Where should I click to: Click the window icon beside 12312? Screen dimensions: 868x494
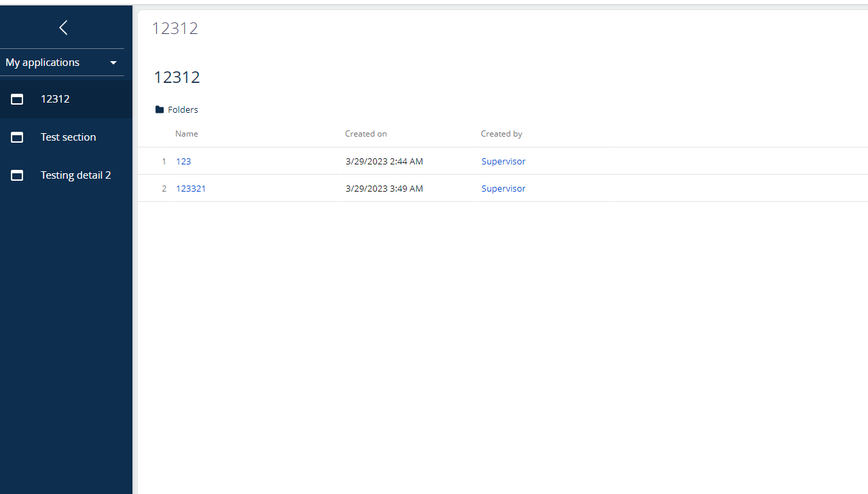click(x=18, y=99)
